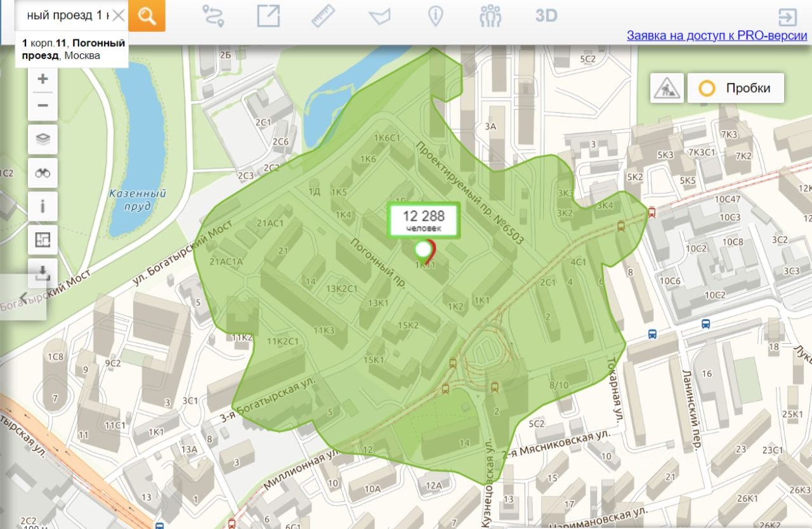
Task: Click the download/save map icon
Action: click(x=43, y=273)
